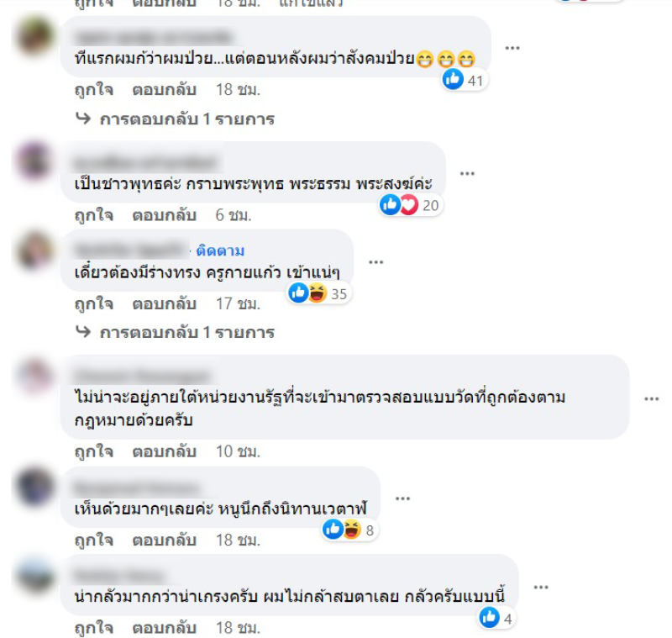This screenshot has height=638, width=672.
Task: View the 41 like reactions
Action: pyautogui.click(x=465, y=80)
